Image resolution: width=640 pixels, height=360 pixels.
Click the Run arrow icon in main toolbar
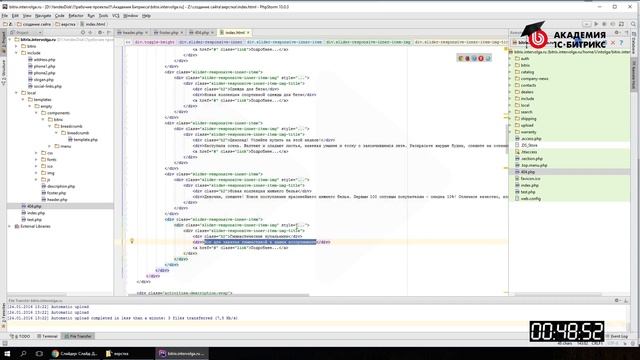[596, 24]
